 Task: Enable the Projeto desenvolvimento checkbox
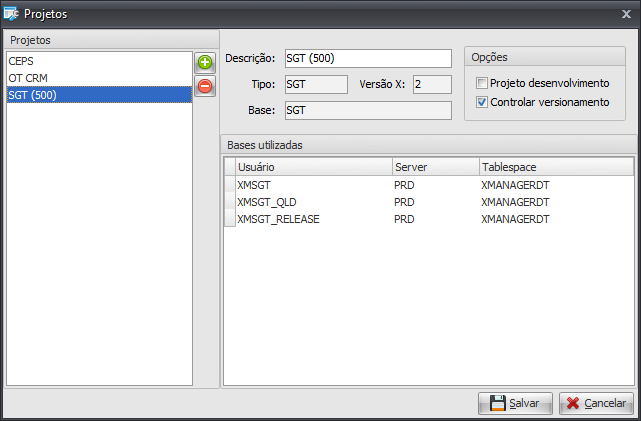click(x=482, y=83)
